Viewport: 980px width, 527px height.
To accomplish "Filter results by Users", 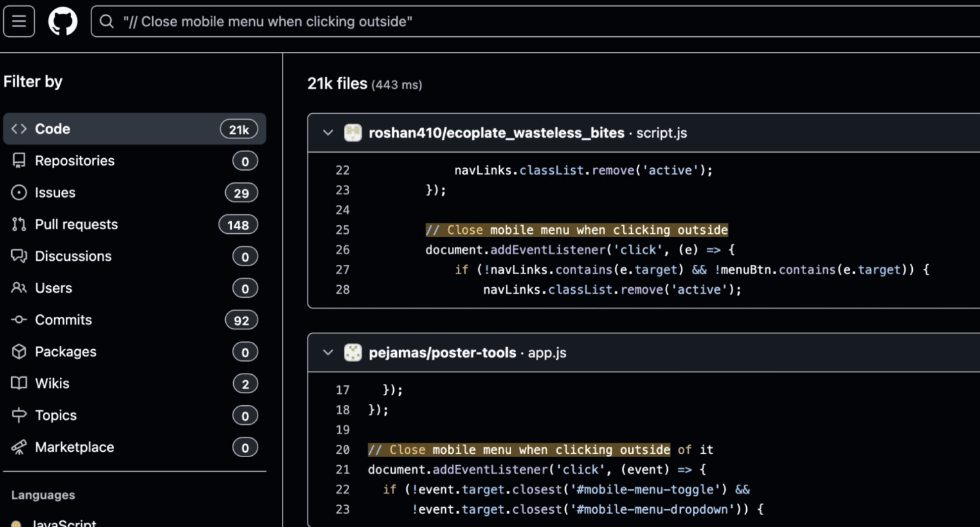I will point(134,288).
